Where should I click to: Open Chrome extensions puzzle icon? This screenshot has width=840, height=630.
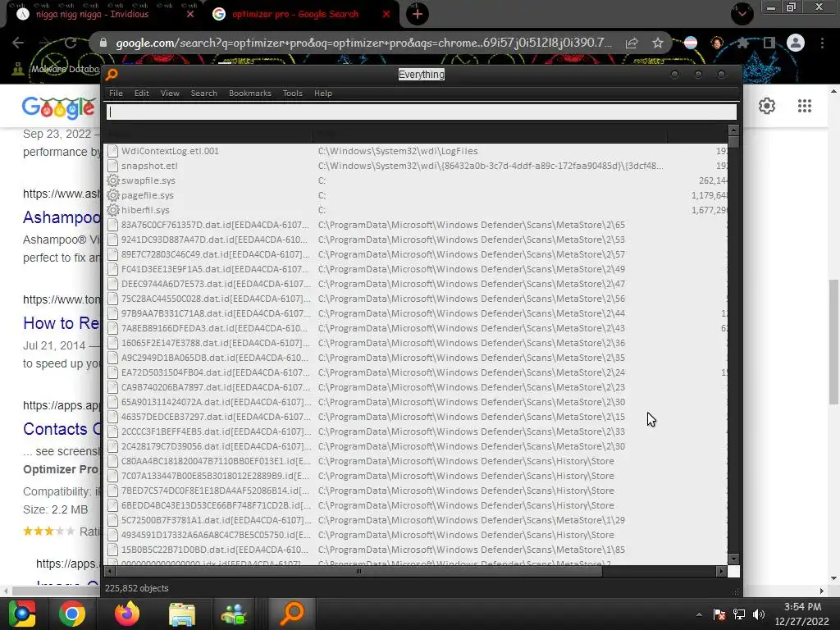pyautogui.click(x=742, y=43)
